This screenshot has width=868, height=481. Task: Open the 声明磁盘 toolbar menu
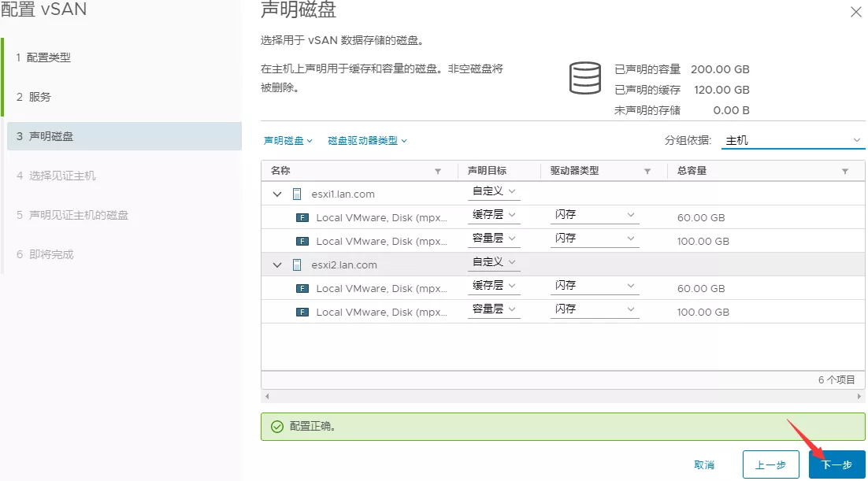287,141
